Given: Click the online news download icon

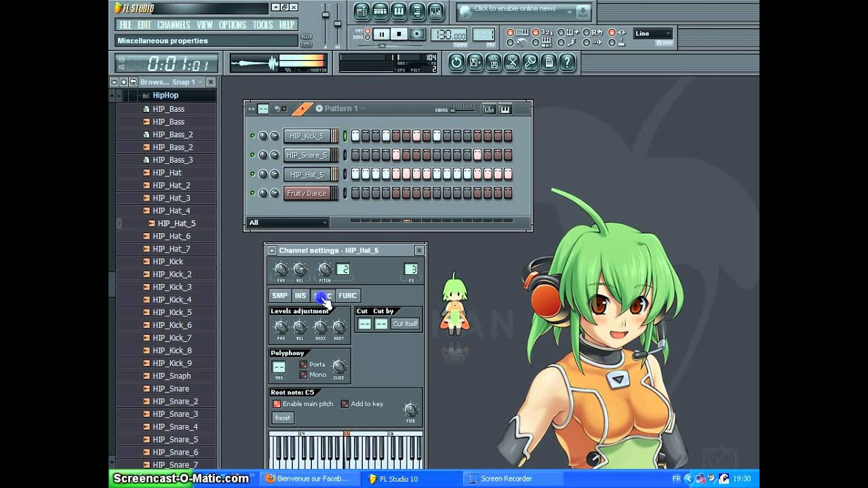Looking at the screenshot, I should point(583,12).
